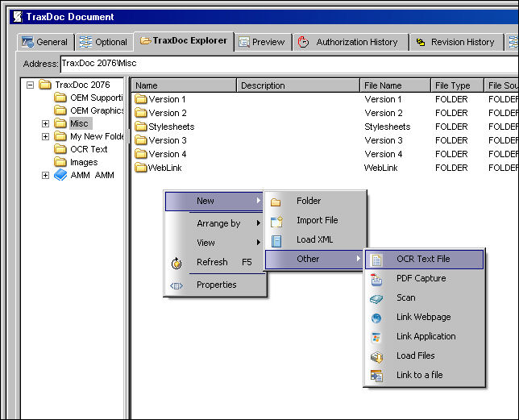Click the Version 4 folder icon in list
Screen dimensions: 519x420
141,154
